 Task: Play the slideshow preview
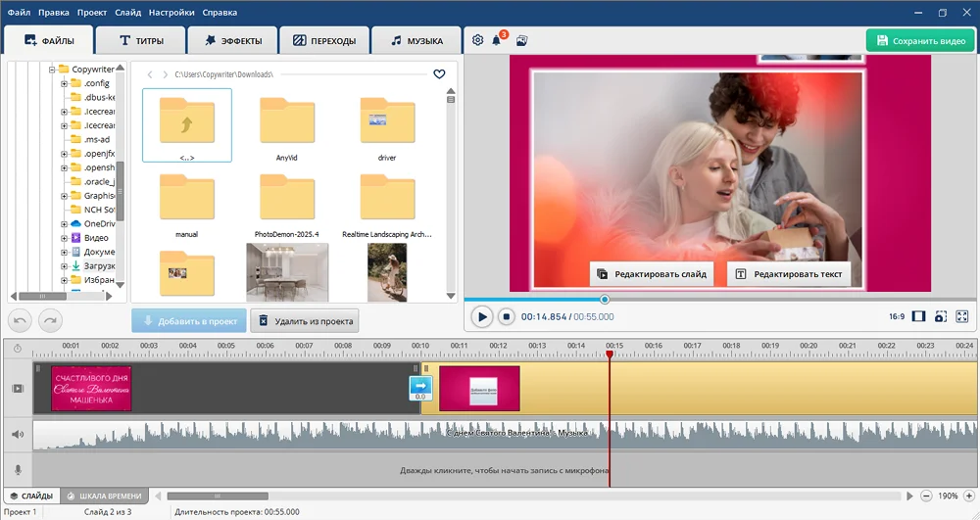(x=482, y=317)
